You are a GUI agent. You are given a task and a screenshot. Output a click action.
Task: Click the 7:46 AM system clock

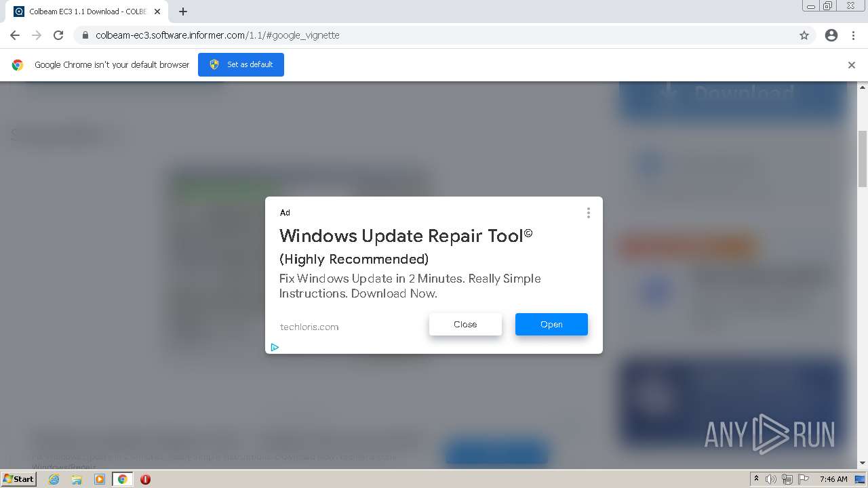(x=833, y=479)
